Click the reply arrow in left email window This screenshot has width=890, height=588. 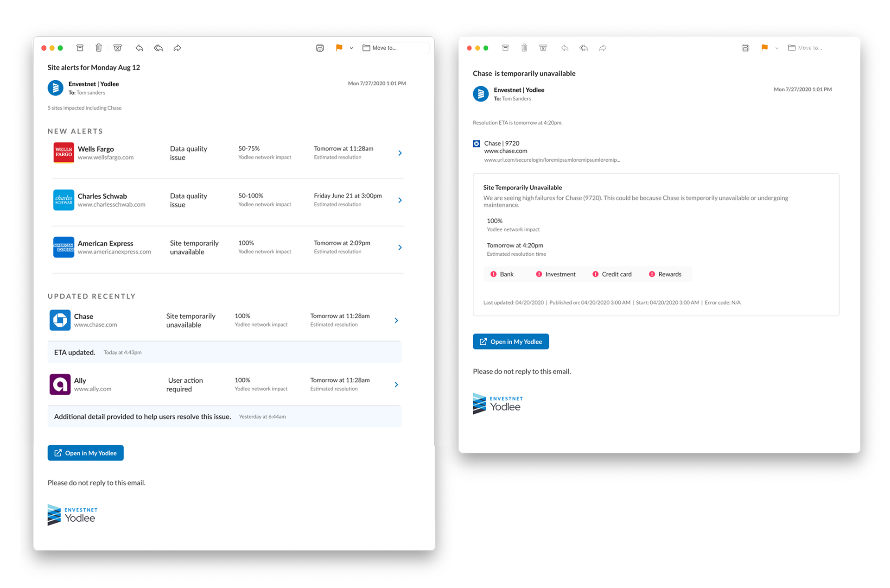pyautogui.click(x=139, y=48)
